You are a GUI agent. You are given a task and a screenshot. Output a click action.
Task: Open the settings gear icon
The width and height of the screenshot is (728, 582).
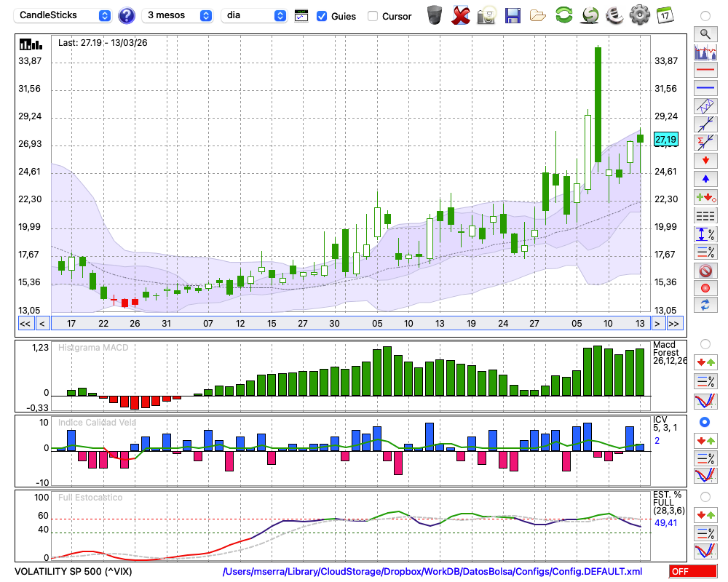(639, 15)
